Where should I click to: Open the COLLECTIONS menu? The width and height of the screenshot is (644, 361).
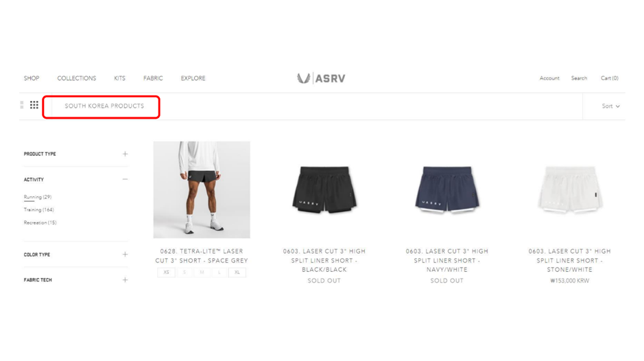(x=76, y=78)
